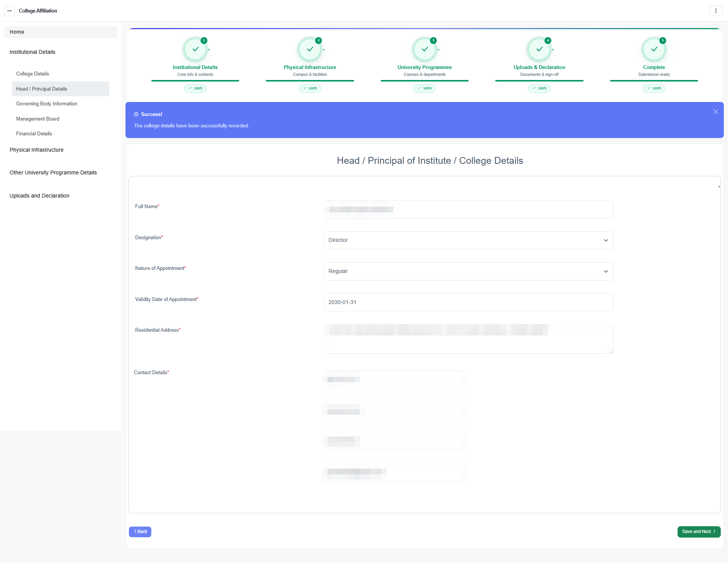The image size is (728, 563).
Task: Dismiss the Success alert with X
Action: pos(715,112)
